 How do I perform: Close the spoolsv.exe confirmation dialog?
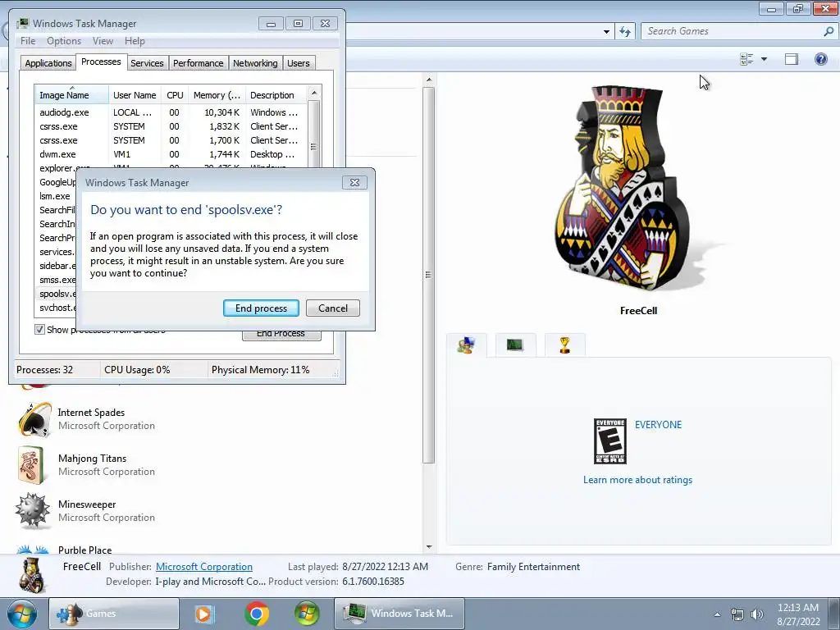(x=354, y=182)
